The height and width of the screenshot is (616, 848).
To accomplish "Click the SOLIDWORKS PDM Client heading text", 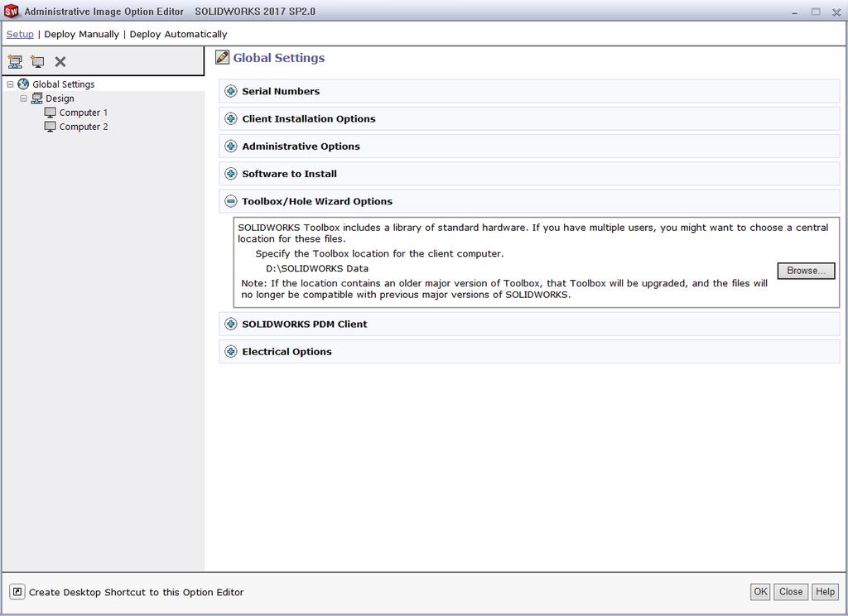I will click(305, 324).
